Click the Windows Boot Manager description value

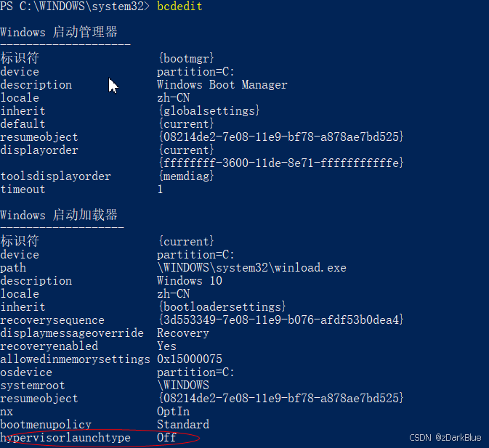222,85
